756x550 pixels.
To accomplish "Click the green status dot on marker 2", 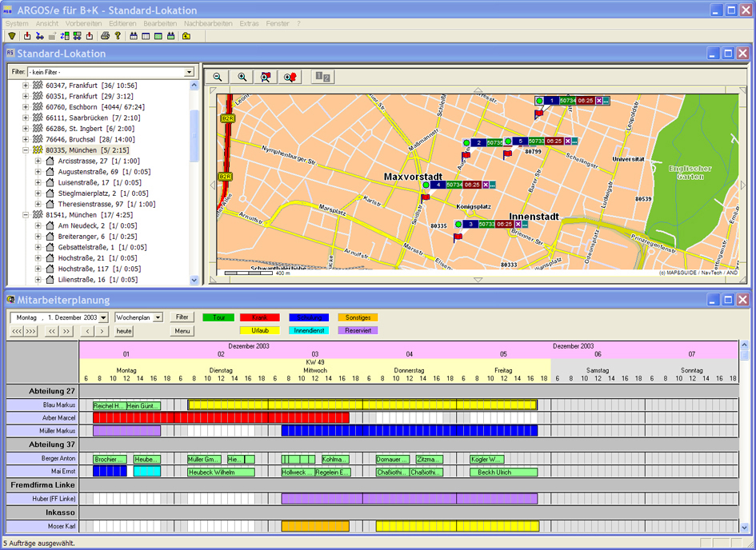I will (x=466, y=142).
